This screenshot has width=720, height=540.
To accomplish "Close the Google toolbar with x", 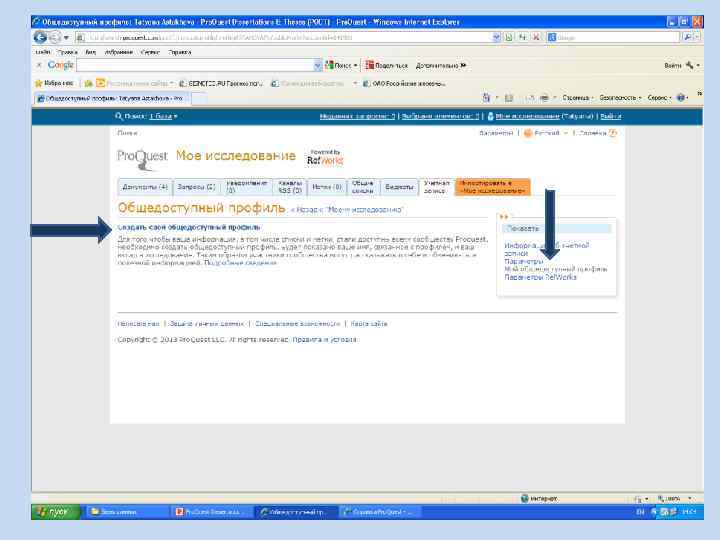I will (x=39, y=65).
